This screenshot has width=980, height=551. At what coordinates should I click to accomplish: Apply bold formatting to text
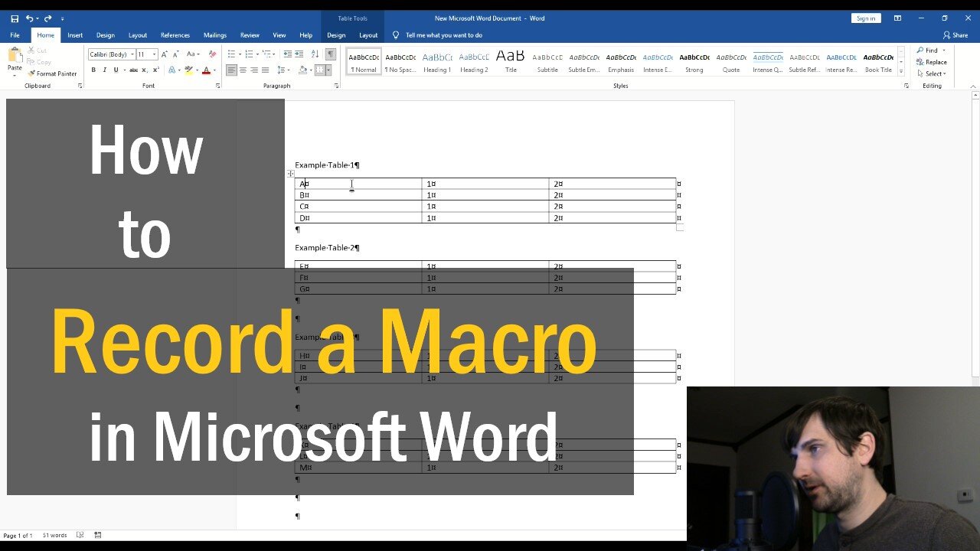click(93, 70)
